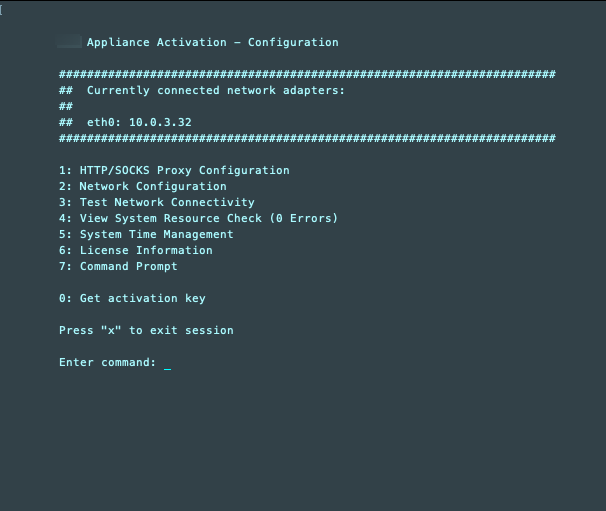Click the Press "x" to exit session line
Screen dimensions: 606x511
[146, 330]
